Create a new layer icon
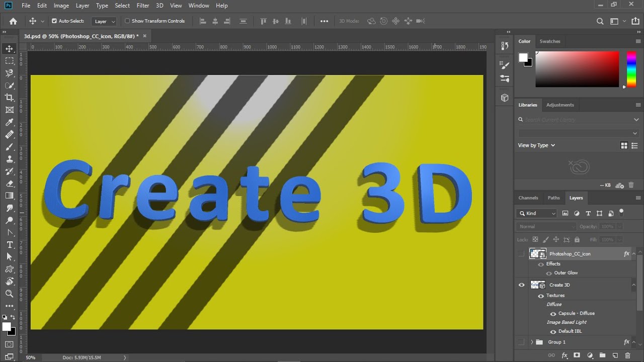The image size is (644, 362). 615,355
